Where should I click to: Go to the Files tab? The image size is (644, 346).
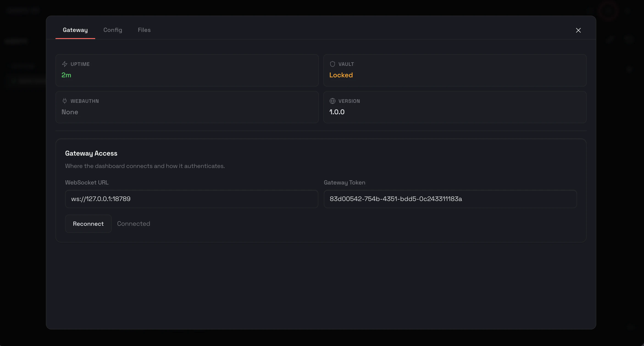click(x=144, y=30)
